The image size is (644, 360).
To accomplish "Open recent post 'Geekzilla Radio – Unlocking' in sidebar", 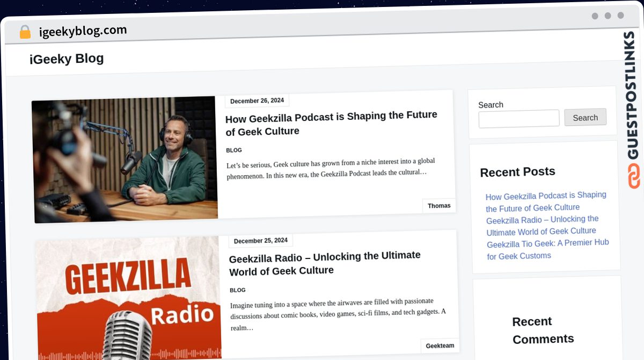I will coord(542,226).
